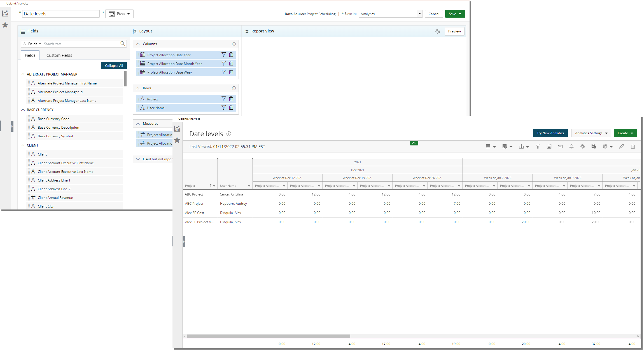Click green Save button
Image resolution: width=644 pixels, height=351 pixels.
click(x=455, y=14)
